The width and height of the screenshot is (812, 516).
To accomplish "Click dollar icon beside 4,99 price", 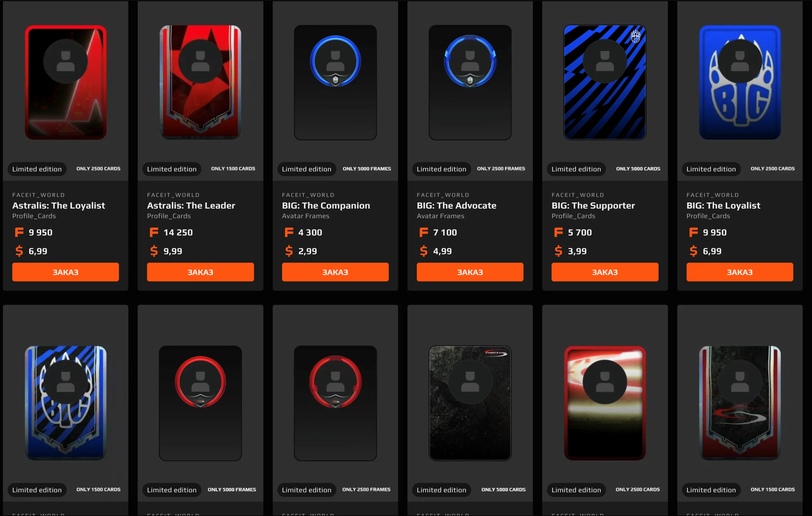I will [424, 251].
